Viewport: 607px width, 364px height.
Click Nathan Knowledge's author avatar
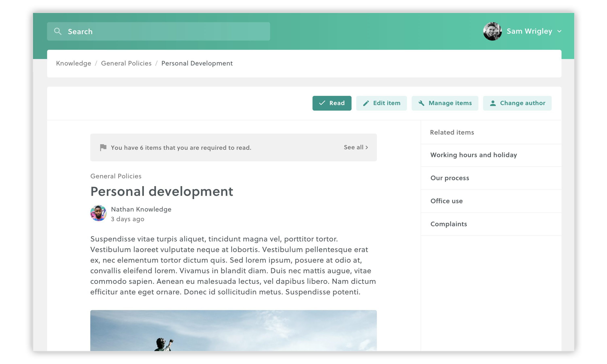(x=98, y=213)
